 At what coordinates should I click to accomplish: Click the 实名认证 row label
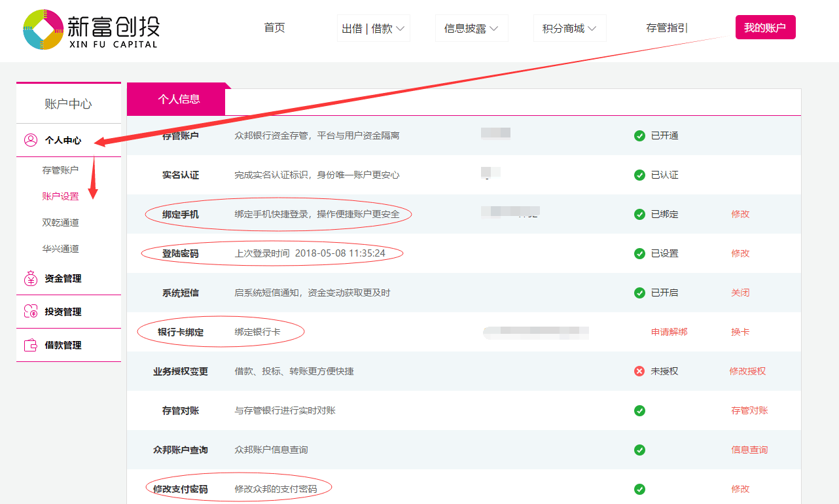tap(181, 175)
